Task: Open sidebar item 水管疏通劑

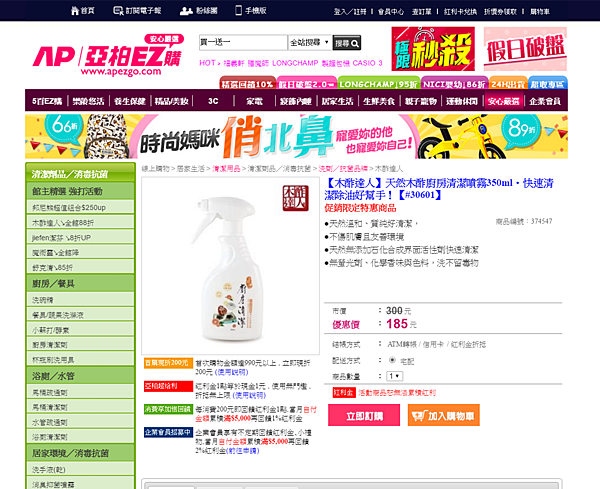Action: click(80, 422)
